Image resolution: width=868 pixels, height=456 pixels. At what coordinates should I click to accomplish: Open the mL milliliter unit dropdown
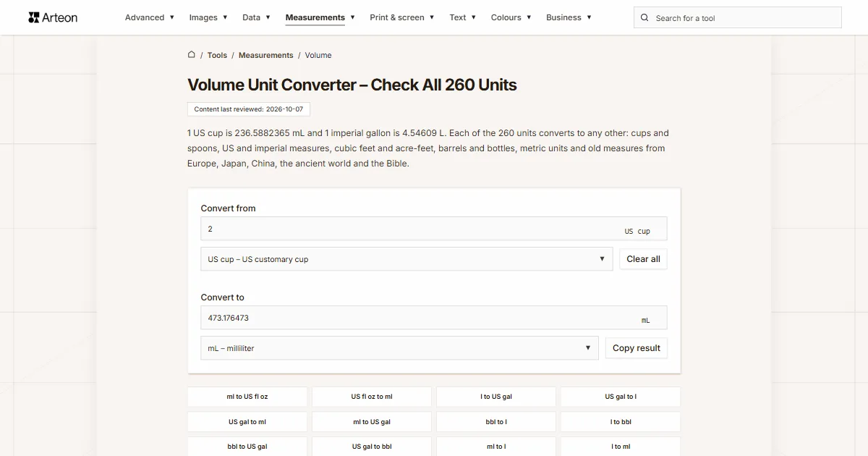399,348
